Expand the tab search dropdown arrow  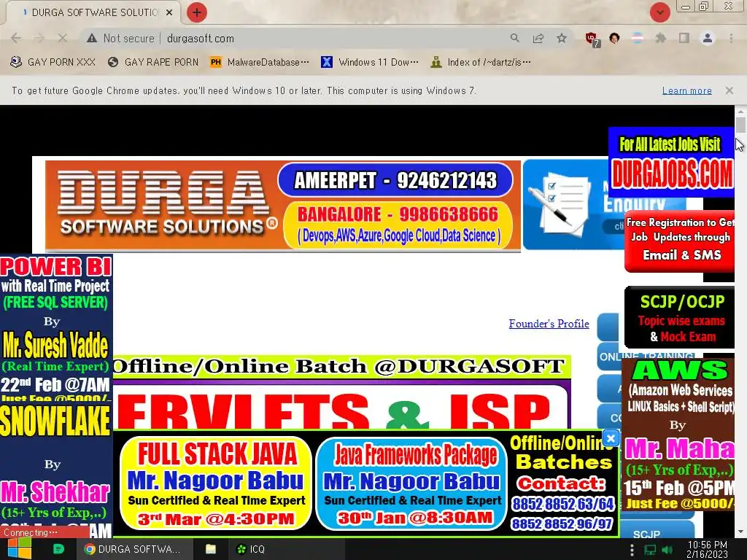point(660,12)
